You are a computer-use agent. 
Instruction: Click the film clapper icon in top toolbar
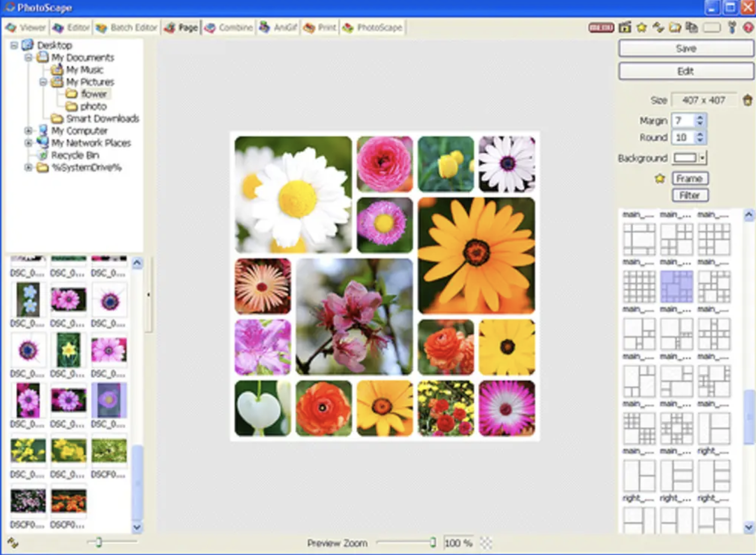[x=625, y=28]
